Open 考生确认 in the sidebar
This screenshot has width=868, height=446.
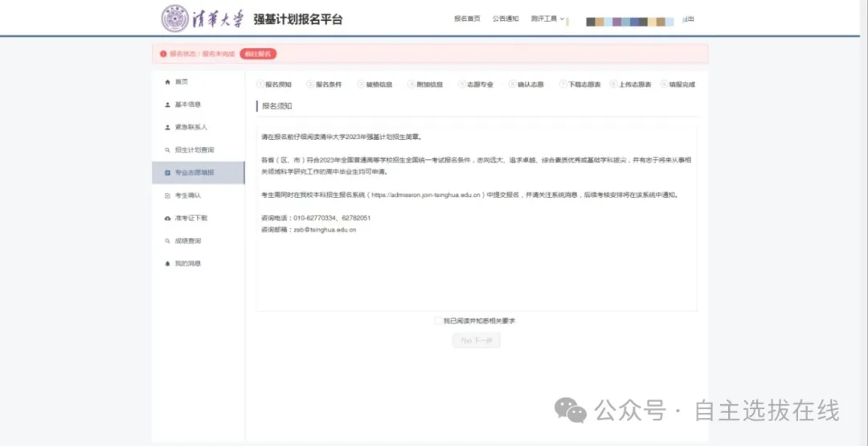tap(188, 195)
